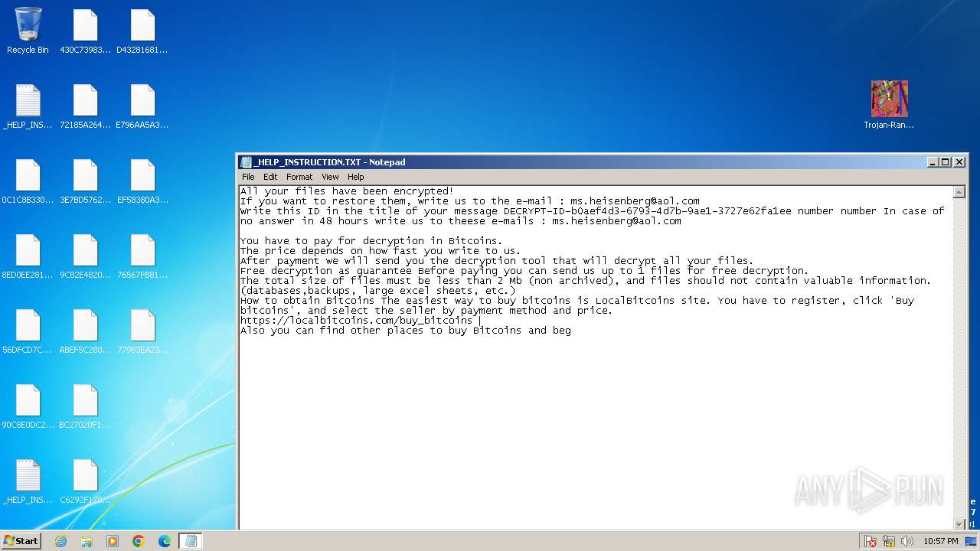Select the Trojan-Ran... desktop icon

click(x=889, y=104)
